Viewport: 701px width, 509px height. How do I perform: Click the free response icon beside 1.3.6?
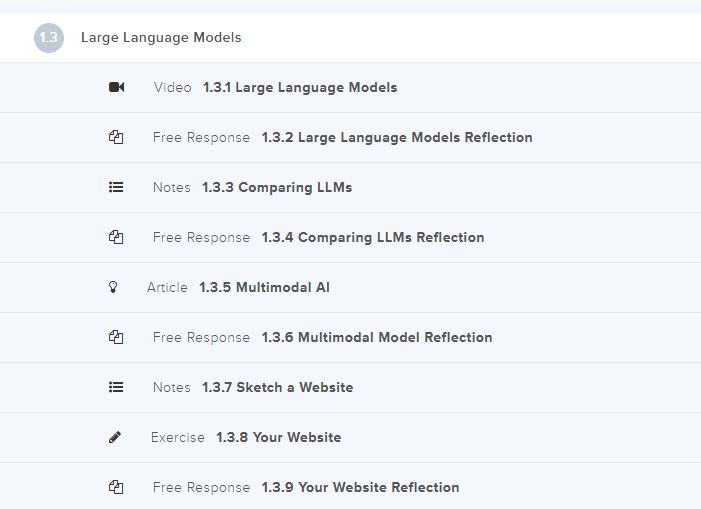tap(116, 337)
